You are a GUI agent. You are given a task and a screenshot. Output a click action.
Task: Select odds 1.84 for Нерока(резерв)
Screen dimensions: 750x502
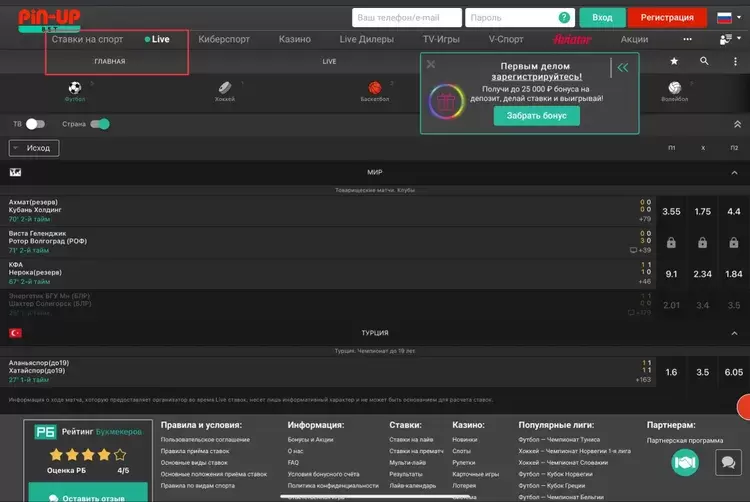pos(734,274)
